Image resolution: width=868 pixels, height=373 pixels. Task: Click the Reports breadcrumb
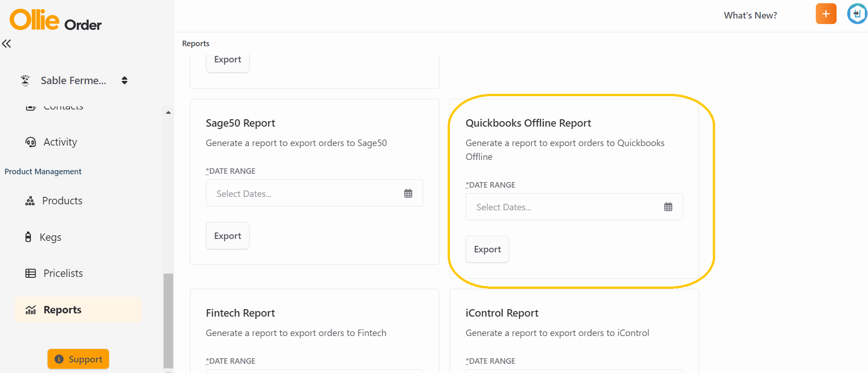click(x=195, y=43)
